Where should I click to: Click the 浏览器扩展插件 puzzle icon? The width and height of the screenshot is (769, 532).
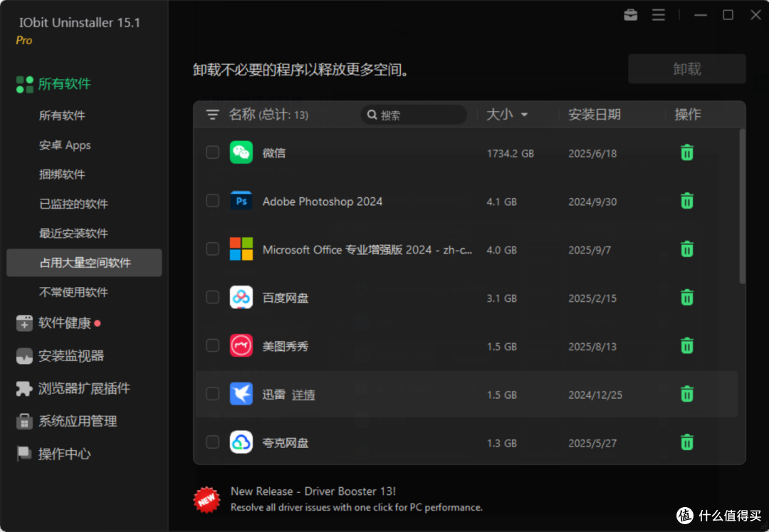tap(24, 388)
